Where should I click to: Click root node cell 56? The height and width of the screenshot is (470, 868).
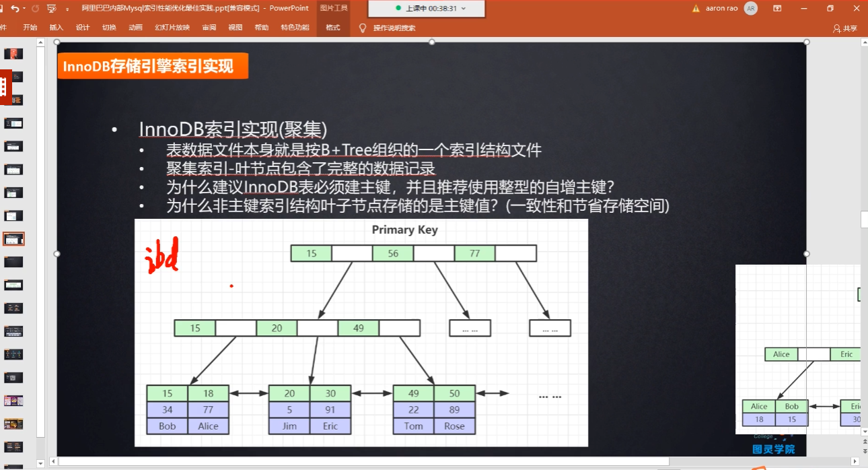tap(393, 253)
